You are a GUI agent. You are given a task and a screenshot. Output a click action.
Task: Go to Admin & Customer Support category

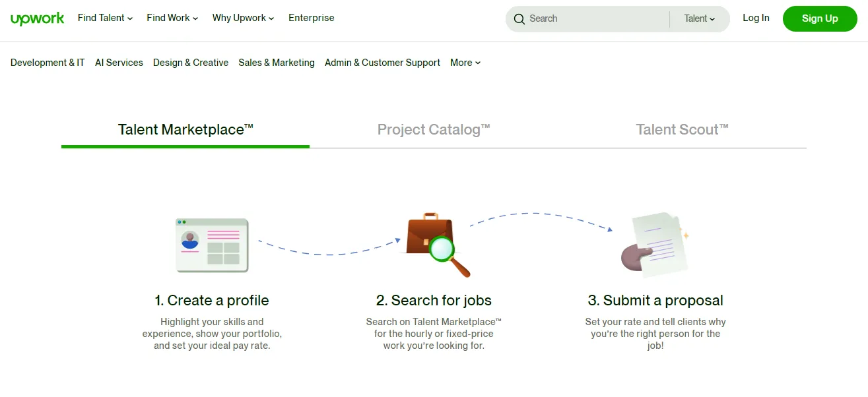tap(382, 63)
